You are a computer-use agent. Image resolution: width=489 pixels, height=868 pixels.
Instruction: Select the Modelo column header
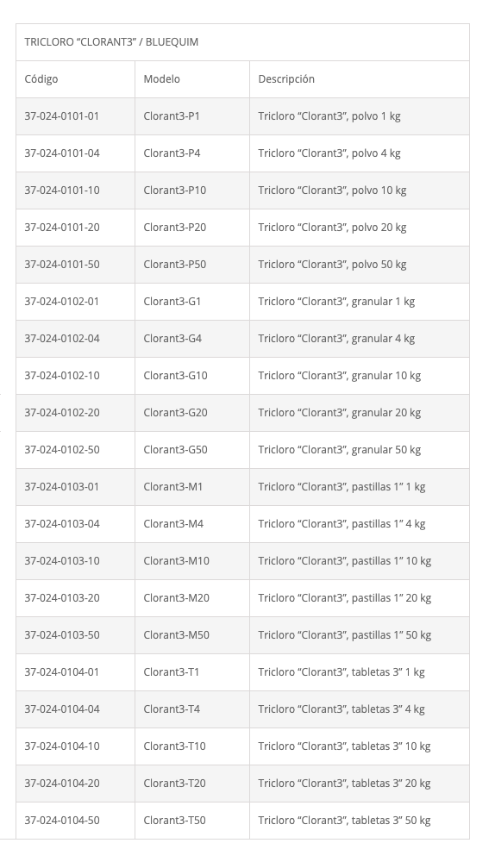click(x=162, y=79)
